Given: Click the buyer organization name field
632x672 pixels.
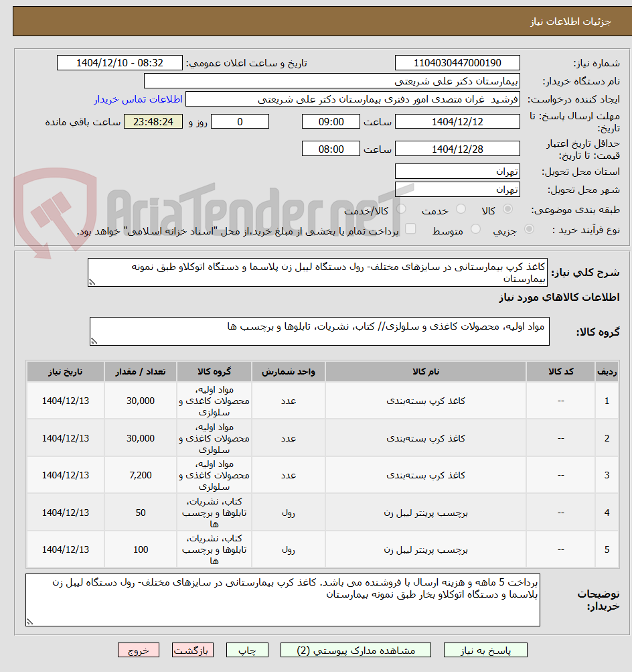Looking at the screenshot, I should (x=332, y=81).
